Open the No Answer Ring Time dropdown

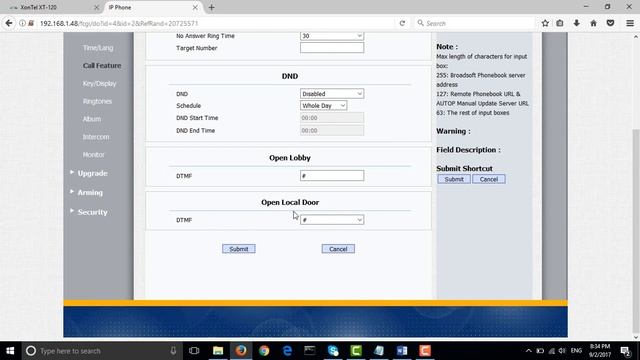[332, 36]
